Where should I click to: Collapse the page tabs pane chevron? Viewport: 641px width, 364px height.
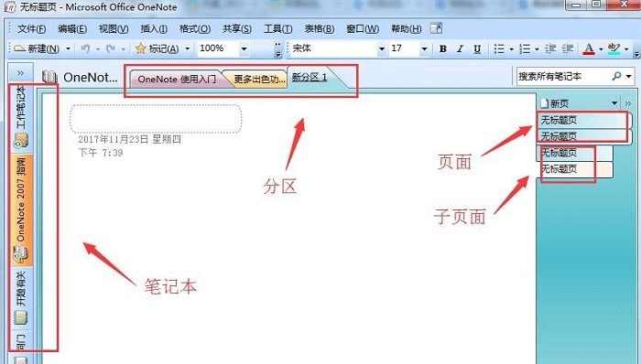[x=628, y=103]
